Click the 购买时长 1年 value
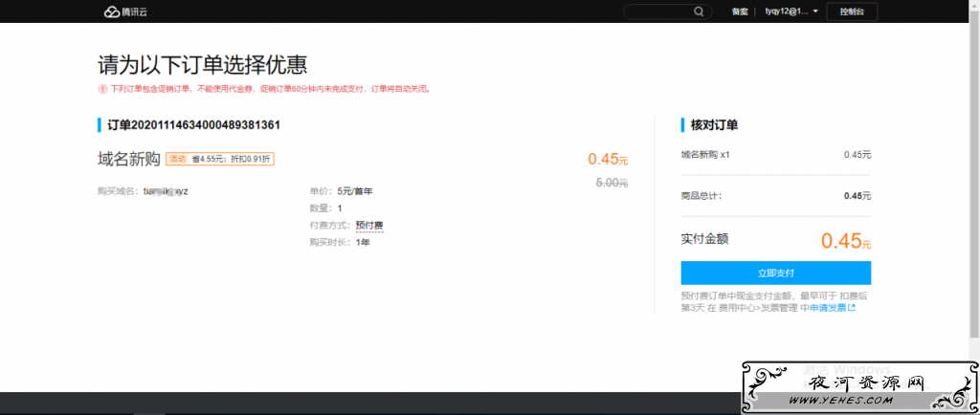Screen dimensions: 980x415 pos(363,242)
